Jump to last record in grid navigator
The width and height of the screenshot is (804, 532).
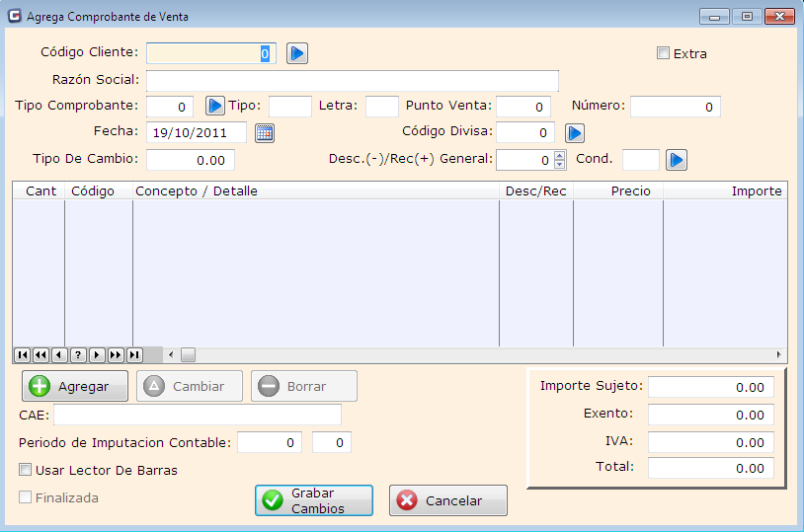[134, 354]
